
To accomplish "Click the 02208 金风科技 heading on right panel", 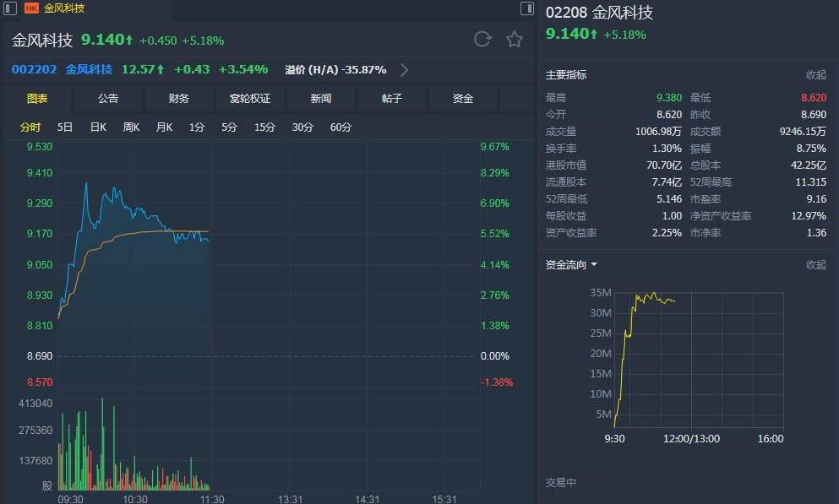I will (599, 13).
